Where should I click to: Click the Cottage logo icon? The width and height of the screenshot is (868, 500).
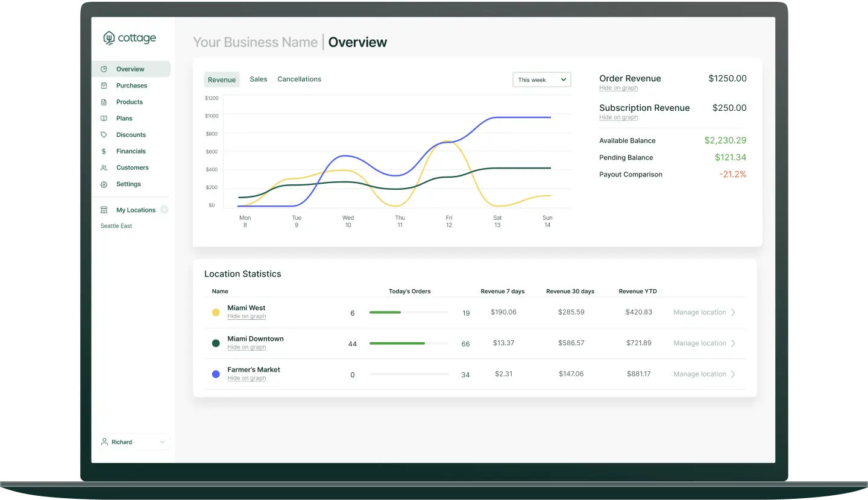coord(109,38)
